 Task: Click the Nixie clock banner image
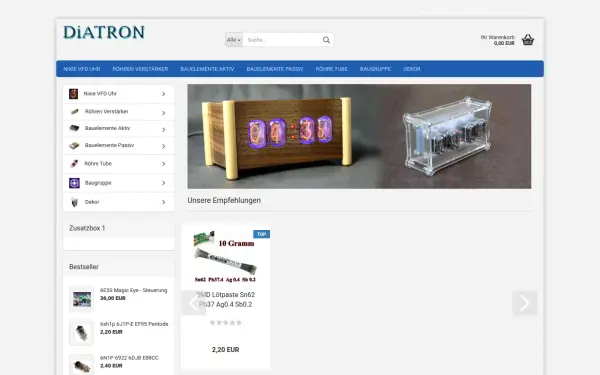359,136
